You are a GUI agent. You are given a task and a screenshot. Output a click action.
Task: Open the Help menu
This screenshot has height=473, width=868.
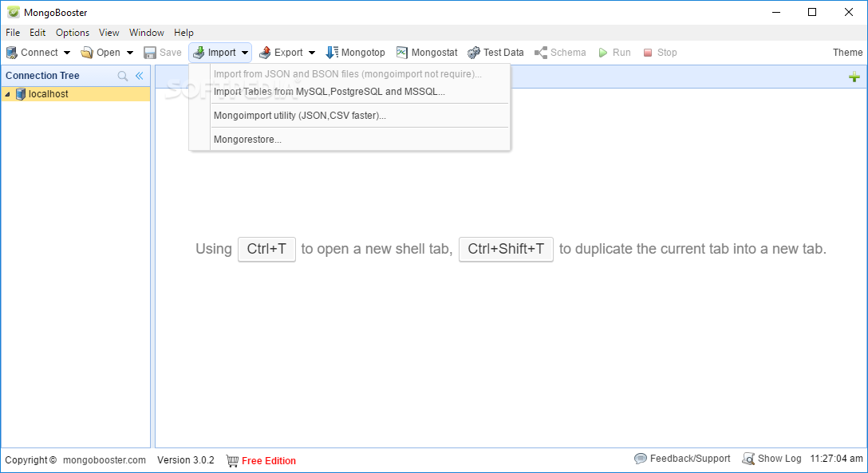183,33
